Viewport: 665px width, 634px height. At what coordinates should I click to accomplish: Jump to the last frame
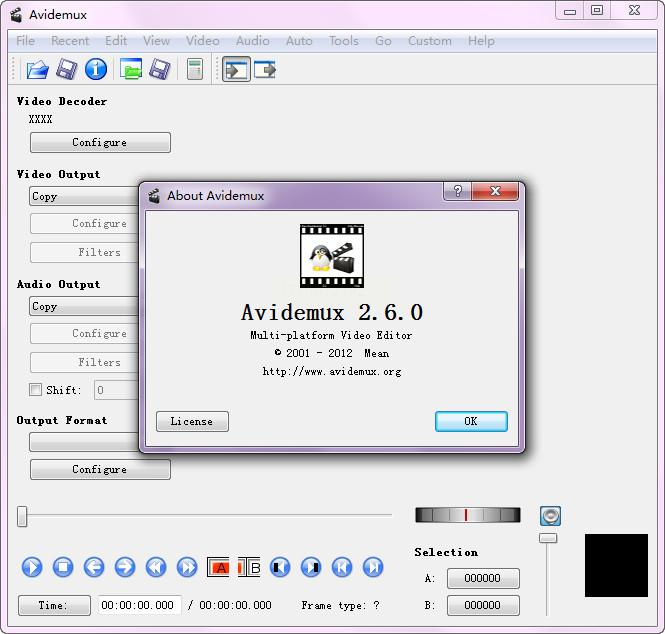click(373, 567)
